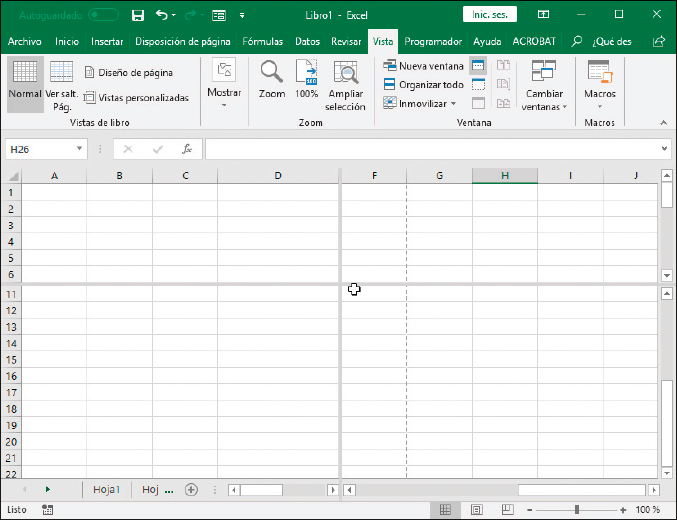Toggle the Dividir split button in Ventana
677x520 pixels.
click(478, 65)
